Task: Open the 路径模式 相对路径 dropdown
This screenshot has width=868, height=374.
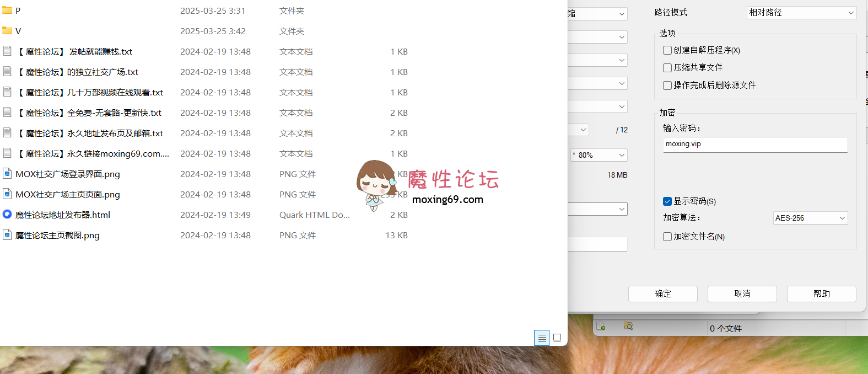Action: pyautogui.click(x=801, y=13)
